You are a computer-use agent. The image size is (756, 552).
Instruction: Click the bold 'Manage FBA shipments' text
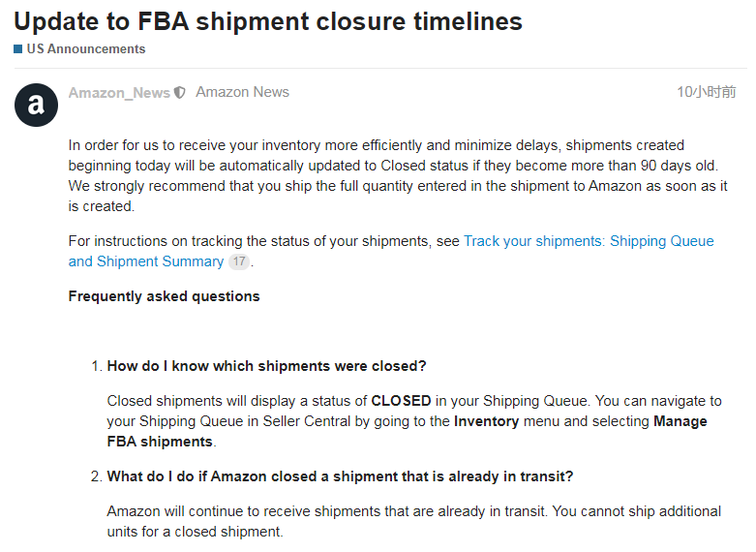tap(160, 442)
